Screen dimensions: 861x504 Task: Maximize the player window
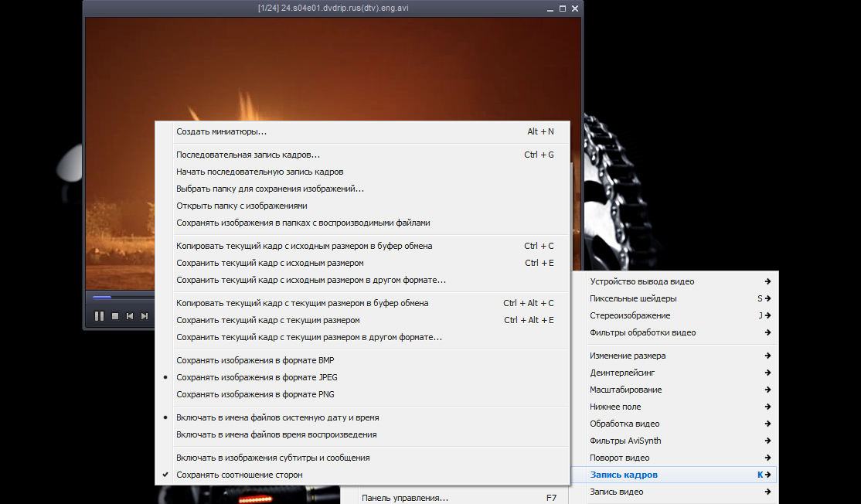(x=561, y=9)
